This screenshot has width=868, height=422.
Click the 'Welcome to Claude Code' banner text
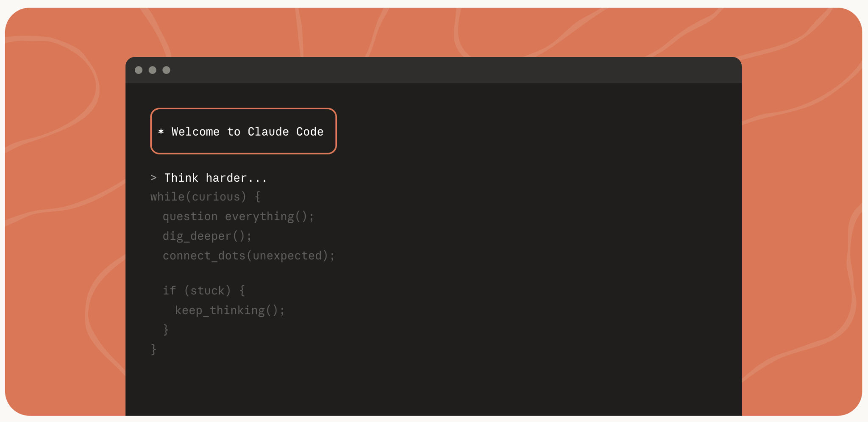tap(248, 132)
